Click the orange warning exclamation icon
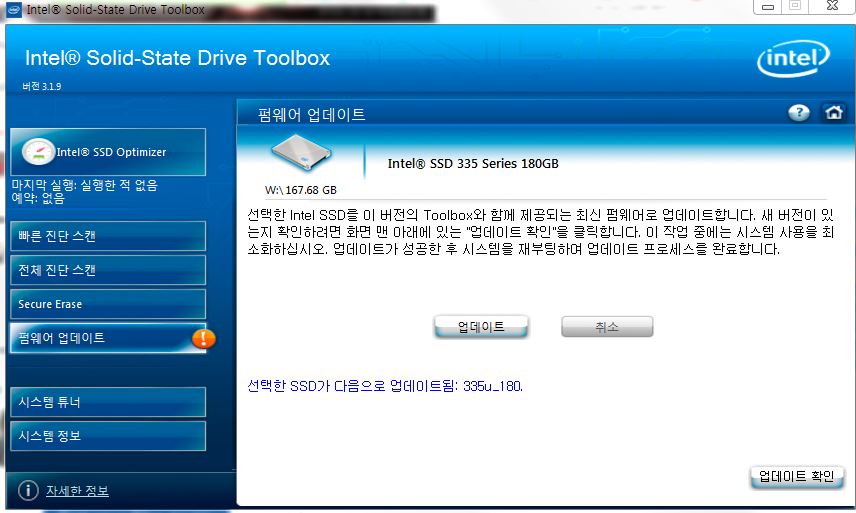The height and width of the screenshot is (513, 856). click(204, 338)
